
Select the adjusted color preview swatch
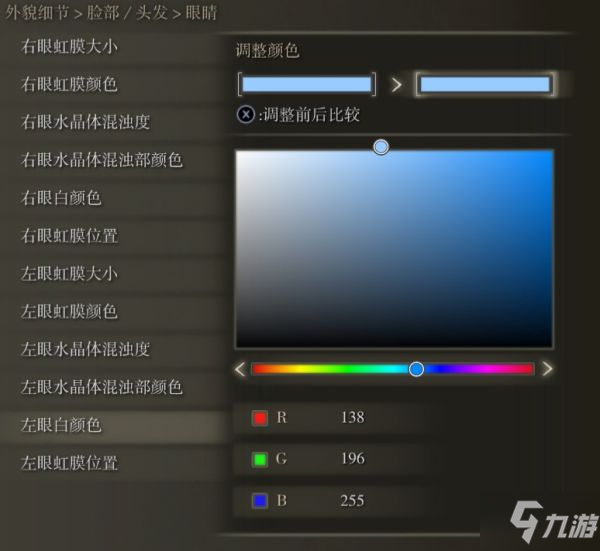point(485,84)
